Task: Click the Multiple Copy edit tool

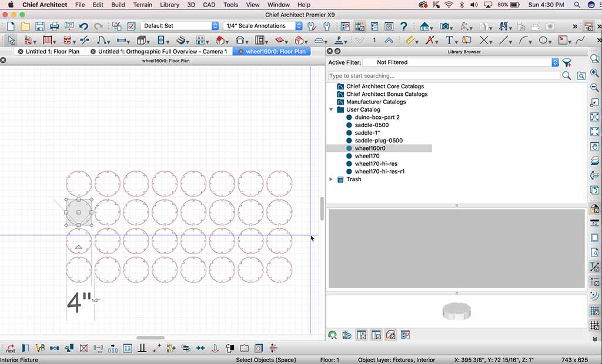Action: pos(113,348)
